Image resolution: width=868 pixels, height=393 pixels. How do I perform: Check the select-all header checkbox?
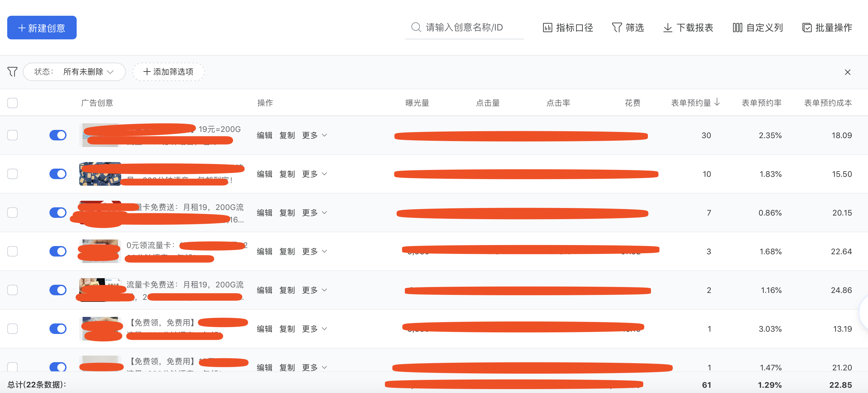tap(12, 103)
